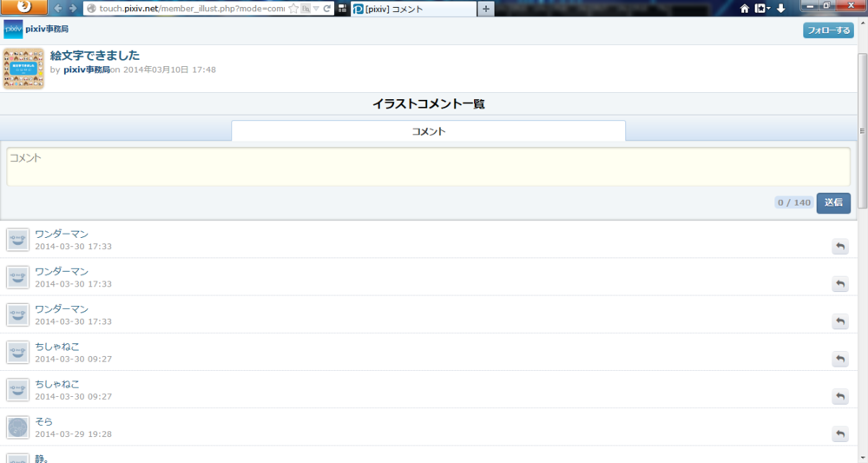
Task: Click the 0 / 140 character counter
Action: click(794, 202)
